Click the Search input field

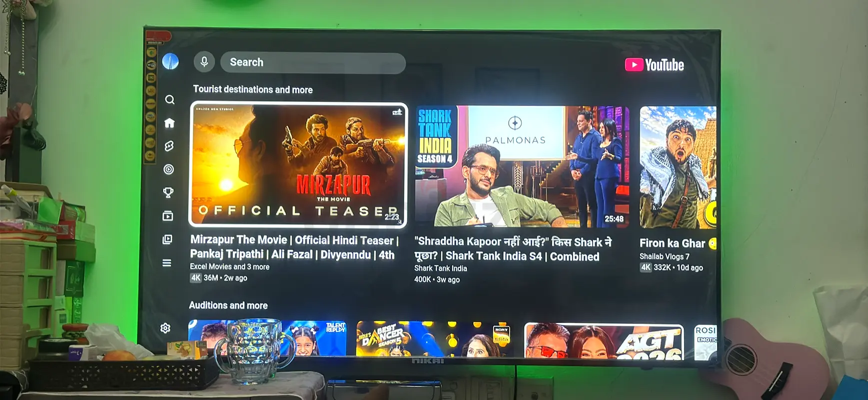[x=313, y=62]
